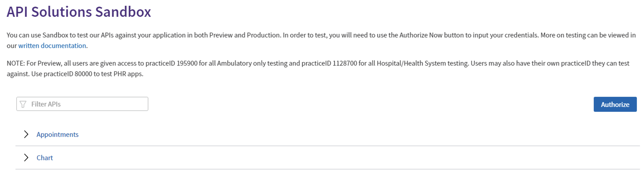The height and width of the screenshot is (176, 644).
Task: Click the API Solutions Sandbox heading
Action: [x=79, y=12]
